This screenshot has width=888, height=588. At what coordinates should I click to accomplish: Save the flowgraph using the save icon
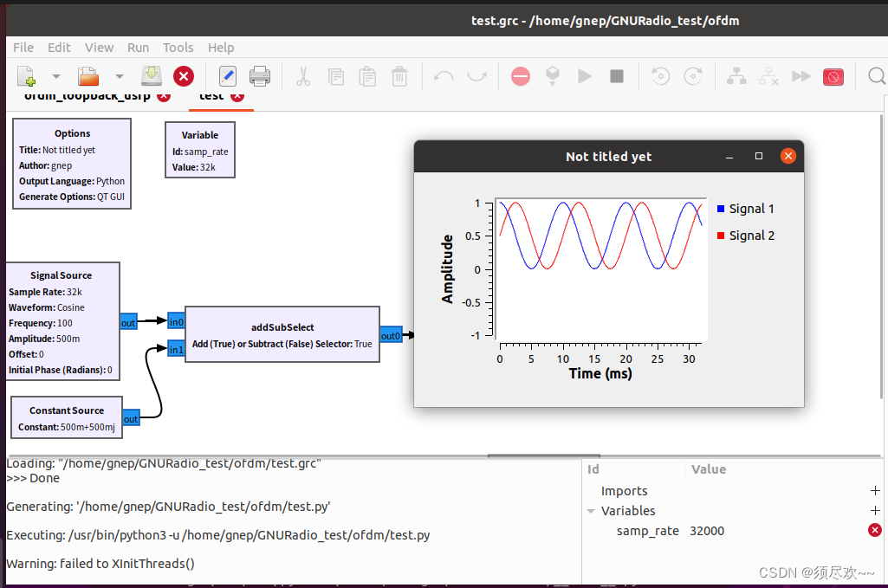(x=151, y=76)
